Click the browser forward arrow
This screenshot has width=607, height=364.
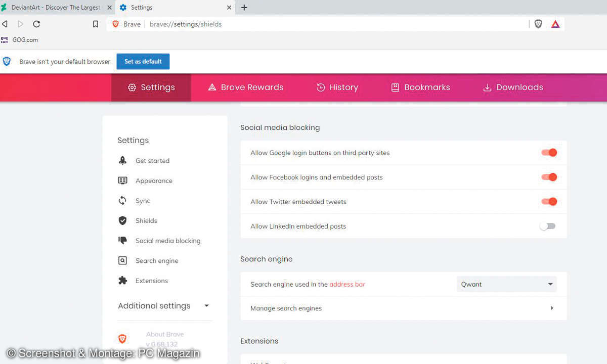point(20,24)
